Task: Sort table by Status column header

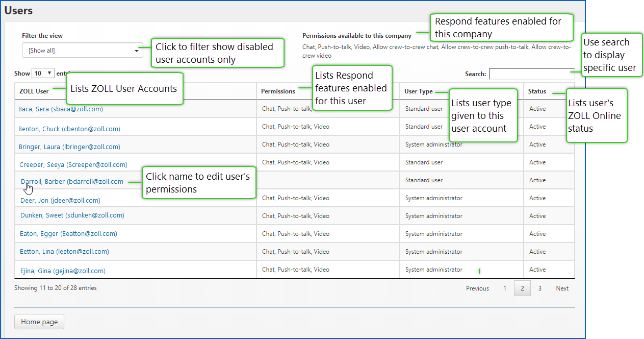Action: [x=537, y=91]
